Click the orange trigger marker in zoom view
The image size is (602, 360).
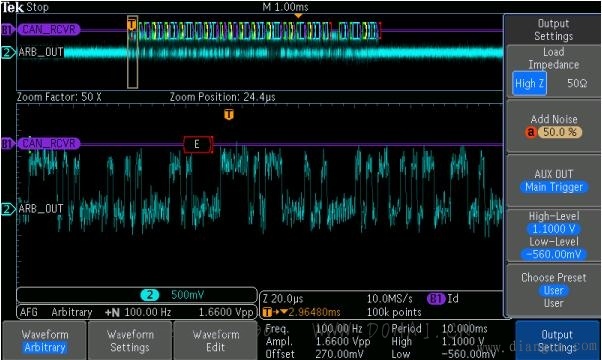[x=229, y=114]
